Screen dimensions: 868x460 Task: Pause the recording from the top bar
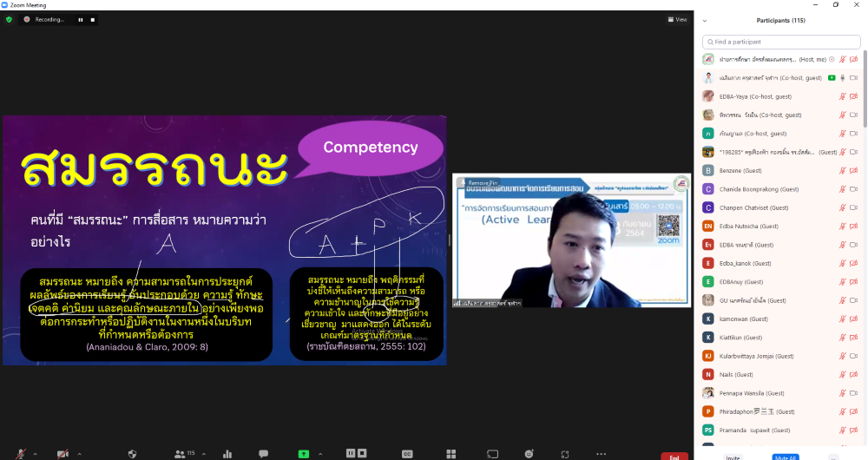(81, 20)
